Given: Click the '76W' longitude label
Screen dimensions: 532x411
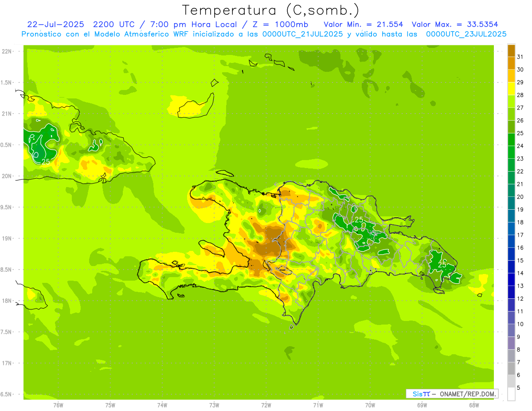Looking at the screenshot, I should click(58, 405).
